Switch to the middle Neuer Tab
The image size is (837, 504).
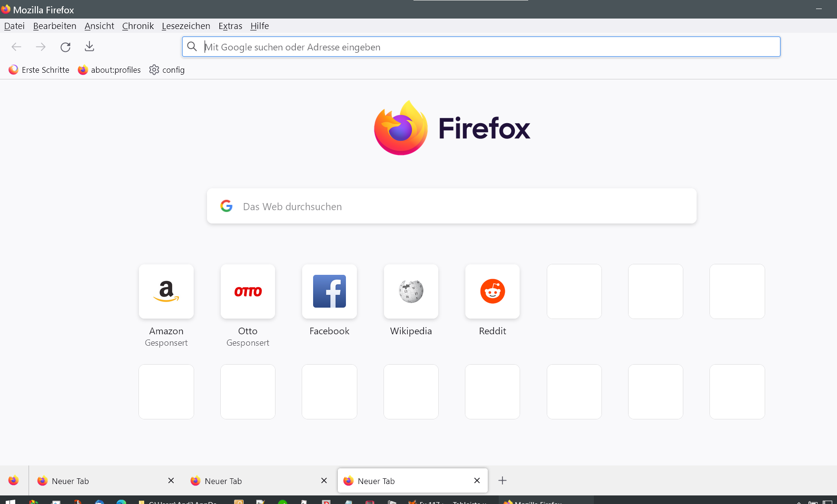[x=259, y=481]
